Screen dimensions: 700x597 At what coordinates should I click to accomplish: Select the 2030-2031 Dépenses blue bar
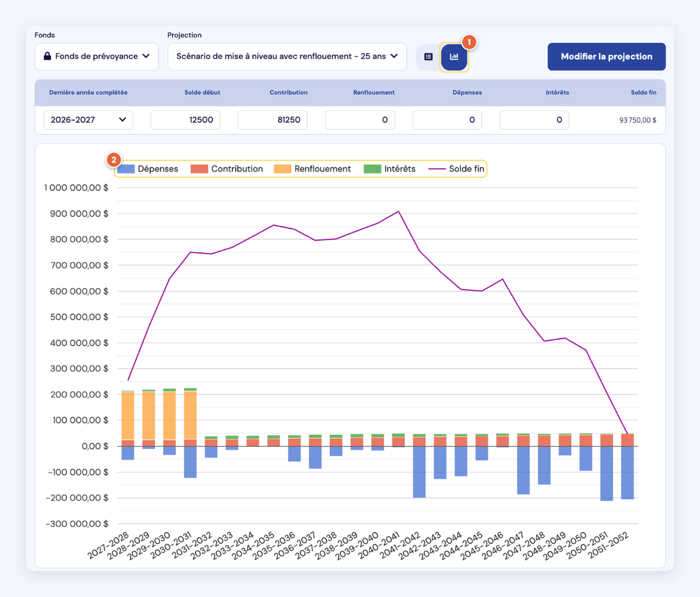(x=190, y=462)
